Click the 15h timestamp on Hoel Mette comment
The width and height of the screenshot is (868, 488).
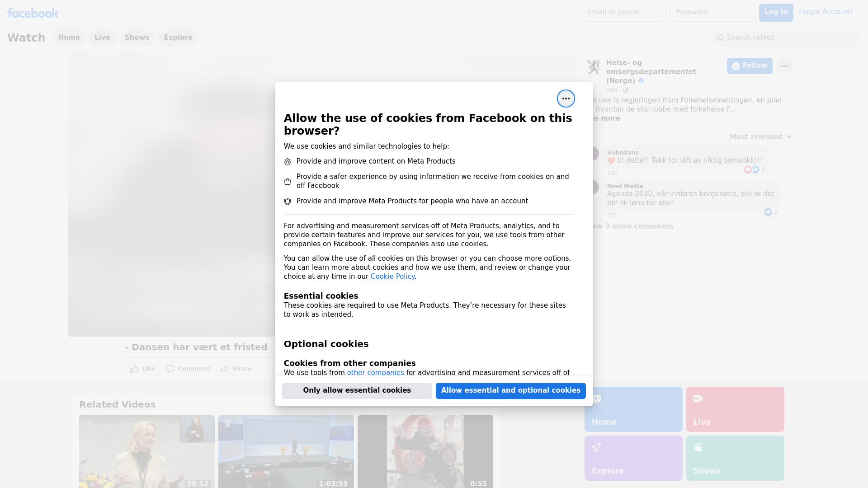612,216
